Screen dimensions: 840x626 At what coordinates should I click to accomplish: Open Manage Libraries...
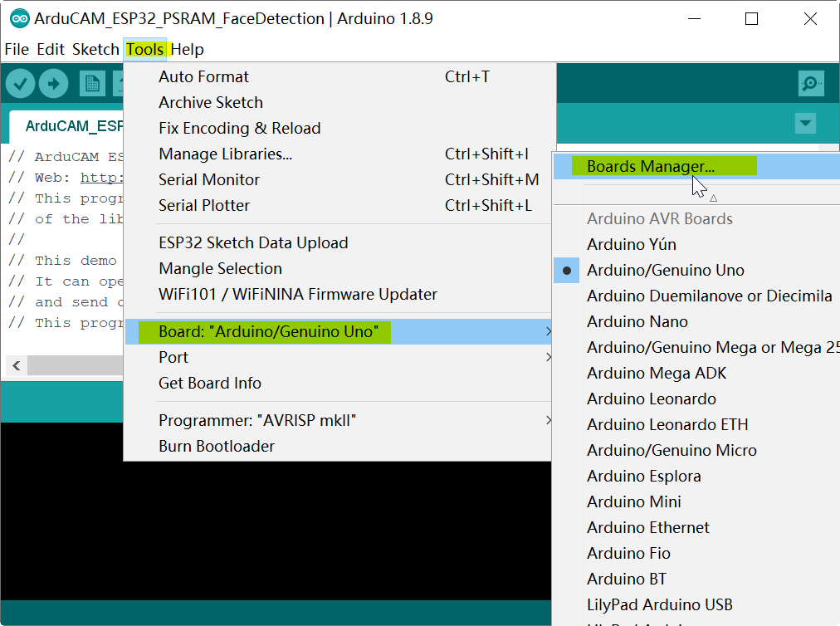(338, 154)
